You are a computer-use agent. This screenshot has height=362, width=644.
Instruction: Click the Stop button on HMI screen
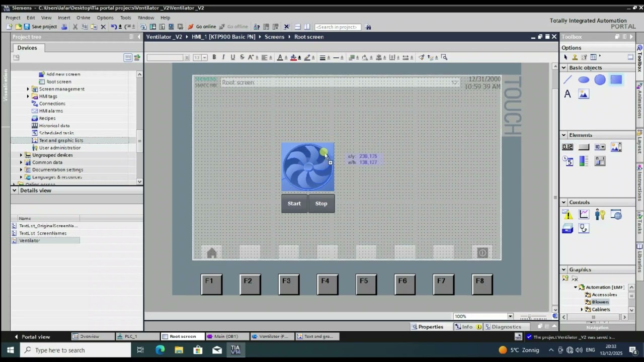[321, 204]
